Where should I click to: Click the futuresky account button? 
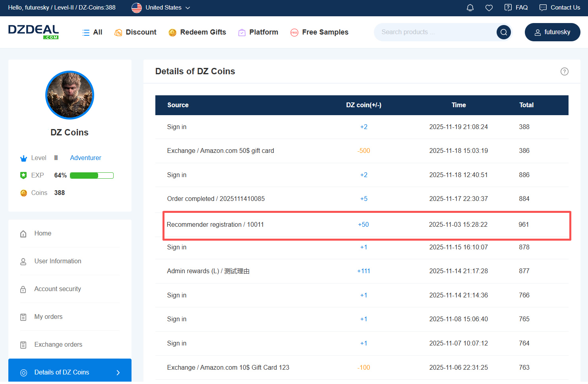pos(552,32)
